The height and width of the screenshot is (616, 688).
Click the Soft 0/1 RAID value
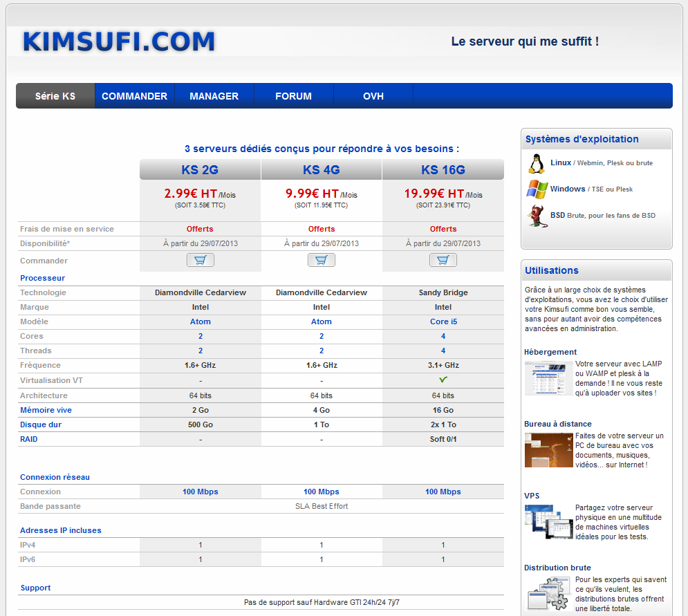[x=443, y=439]
